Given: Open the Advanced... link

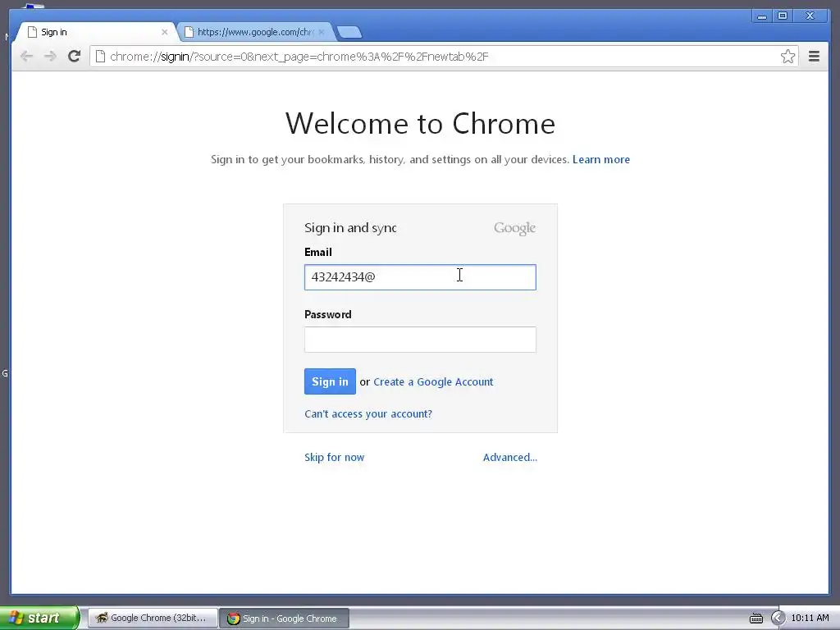Looking at the screenshot, I should pyautogui.click(x=510, y=457).
